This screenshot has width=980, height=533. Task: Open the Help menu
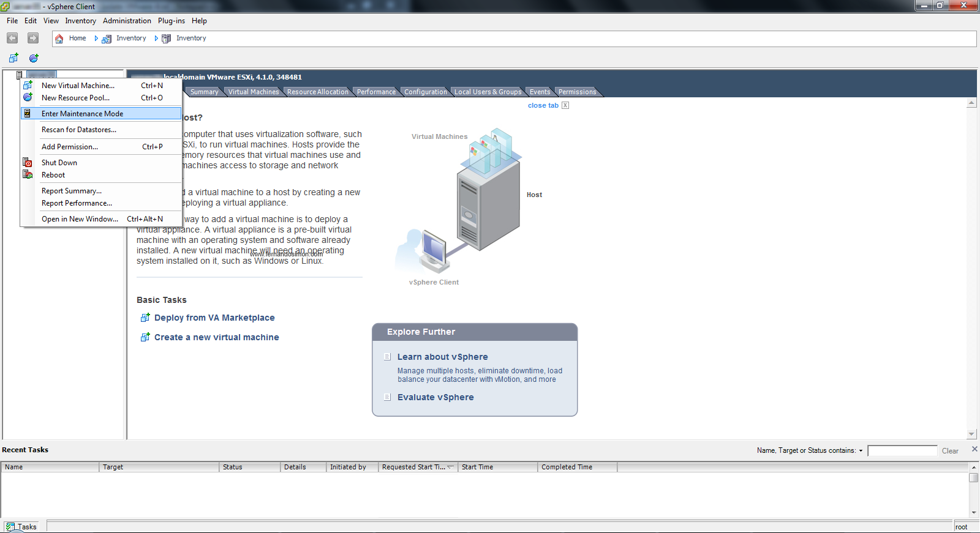tap(199, 21)
